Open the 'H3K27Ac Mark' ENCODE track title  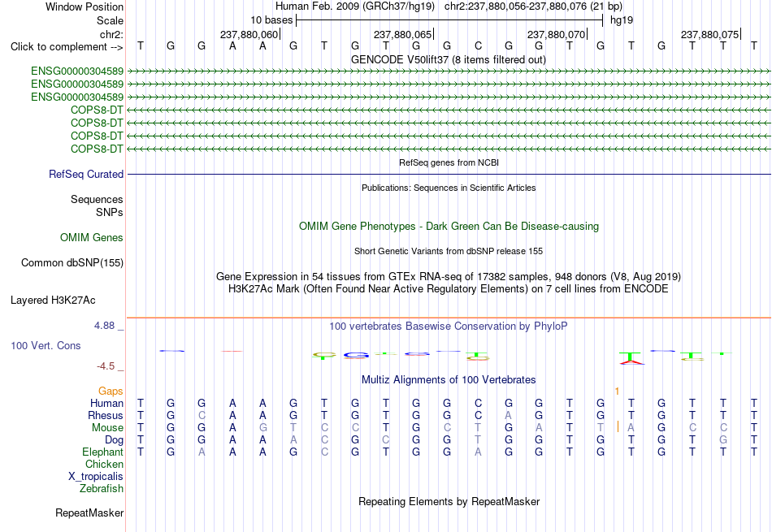pyautogui.click(x=449, y=289)
